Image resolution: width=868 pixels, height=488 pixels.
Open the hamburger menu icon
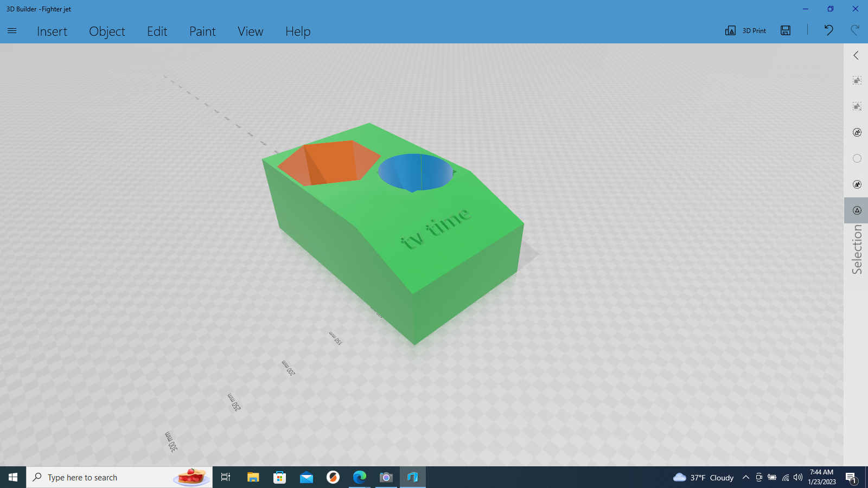pos(11,31)
